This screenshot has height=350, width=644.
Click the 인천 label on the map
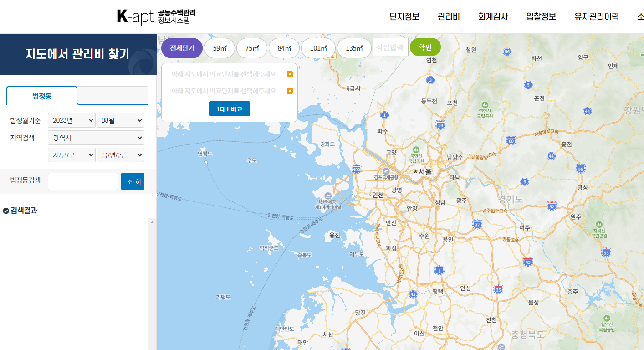pyautogui.click(x=378, y=195)
